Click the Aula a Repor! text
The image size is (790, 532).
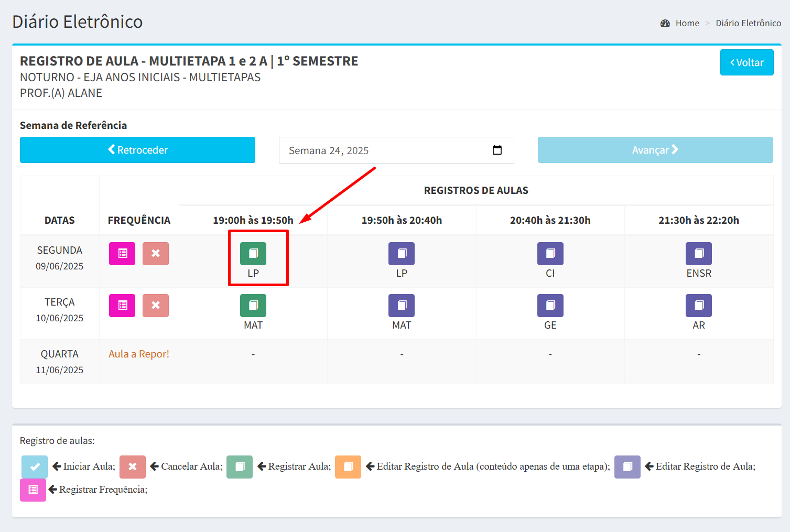139,354
